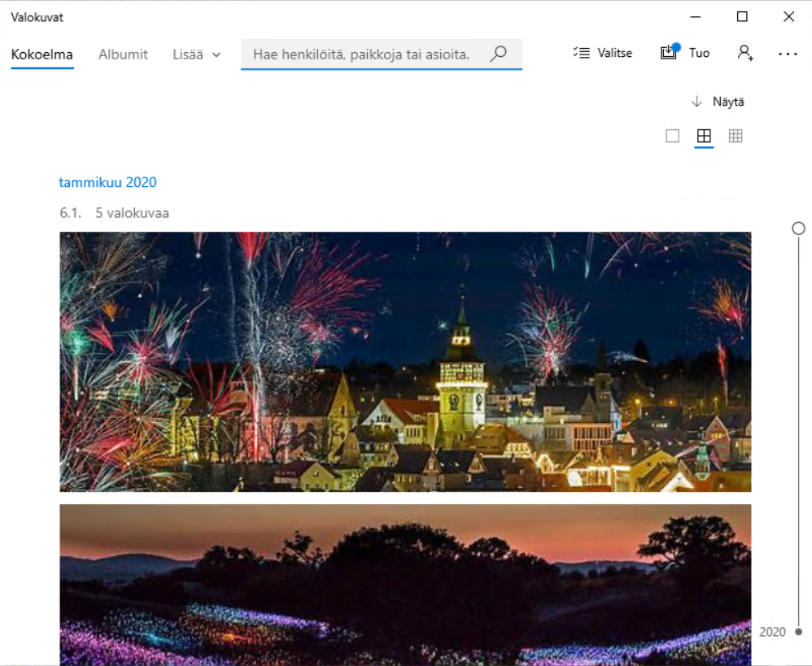
Task: Switch to the Albumit tab
Action: click(x=123, y=54)
